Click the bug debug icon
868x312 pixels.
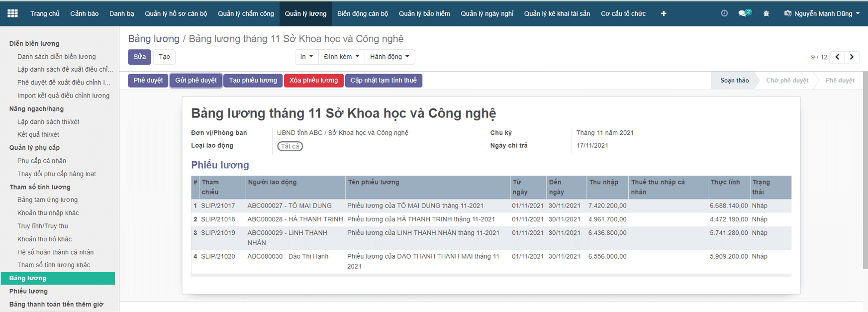tap(766, 13)
